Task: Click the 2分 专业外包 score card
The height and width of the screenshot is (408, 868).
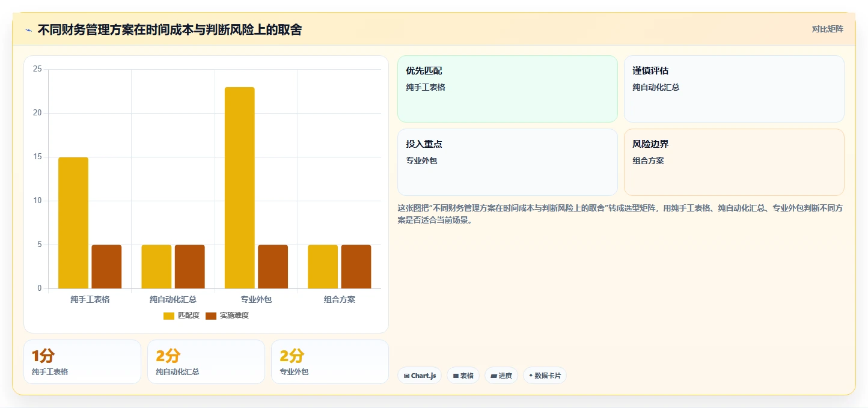Action: click(330, 362)
